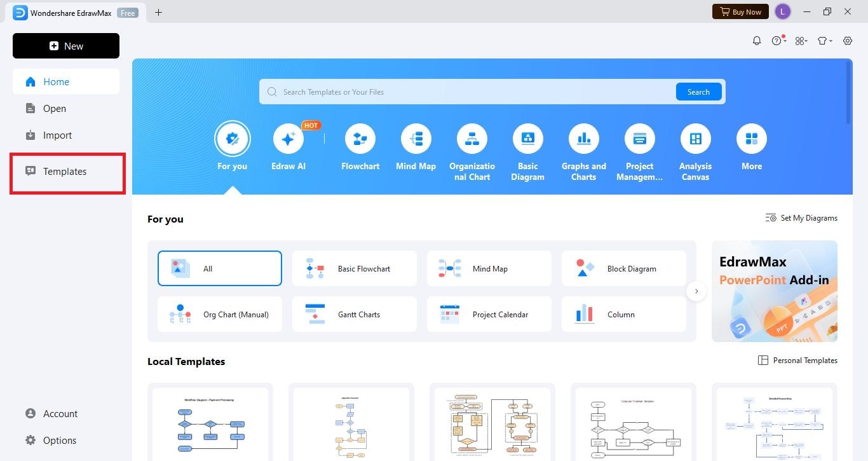The width and height of the screenshot is (868, 461).
Task: Open the Workflow Diagram Payment Processing template
Action: (x=210, y=422)
